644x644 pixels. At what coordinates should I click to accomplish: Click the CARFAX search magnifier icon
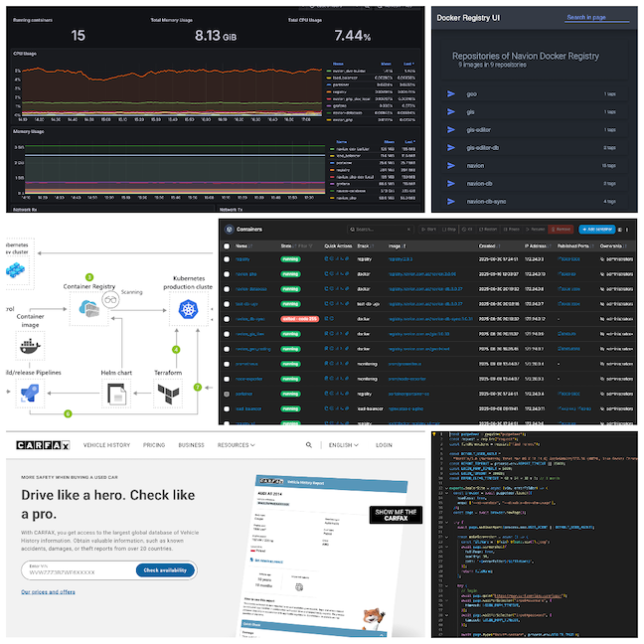(309, 445)
